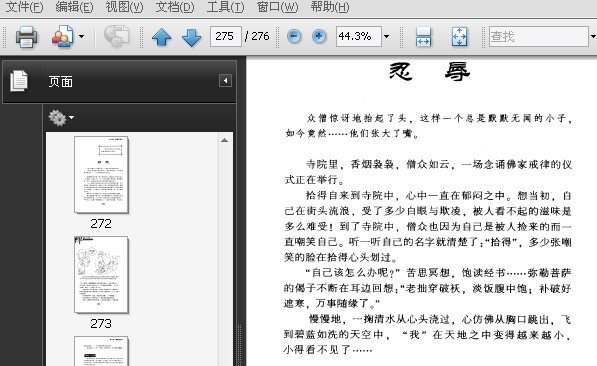597x366 pixels.
Task: Open the 文档(D) menu
Action: click(175, 7)
